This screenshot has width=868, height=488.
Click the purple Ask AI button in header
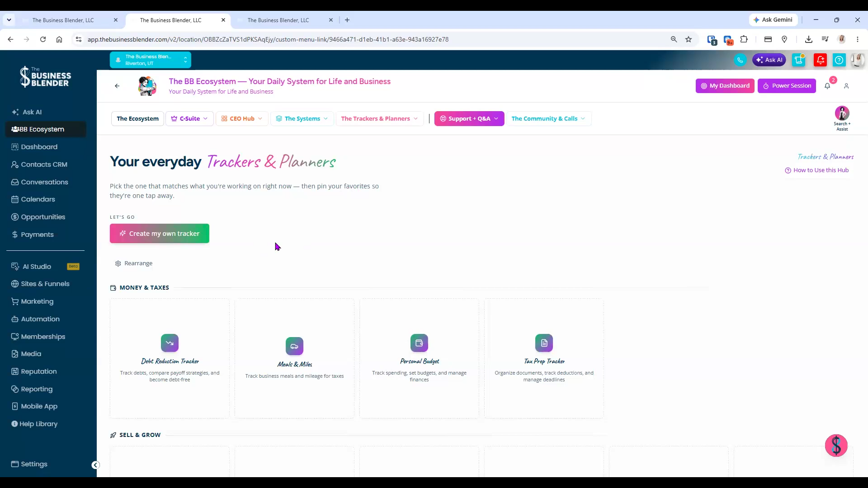[769, 60]
